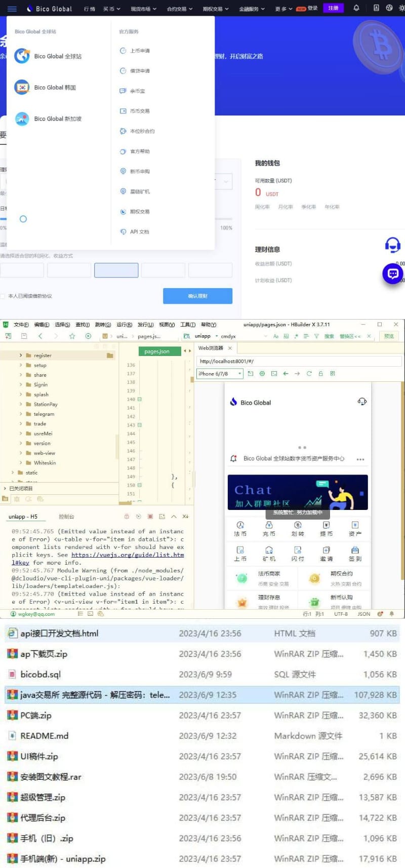The width and height of the screenshot is (405, 868).
Task: Click the 充币 deposit icon in mobile preview
Action: [269, 529]
